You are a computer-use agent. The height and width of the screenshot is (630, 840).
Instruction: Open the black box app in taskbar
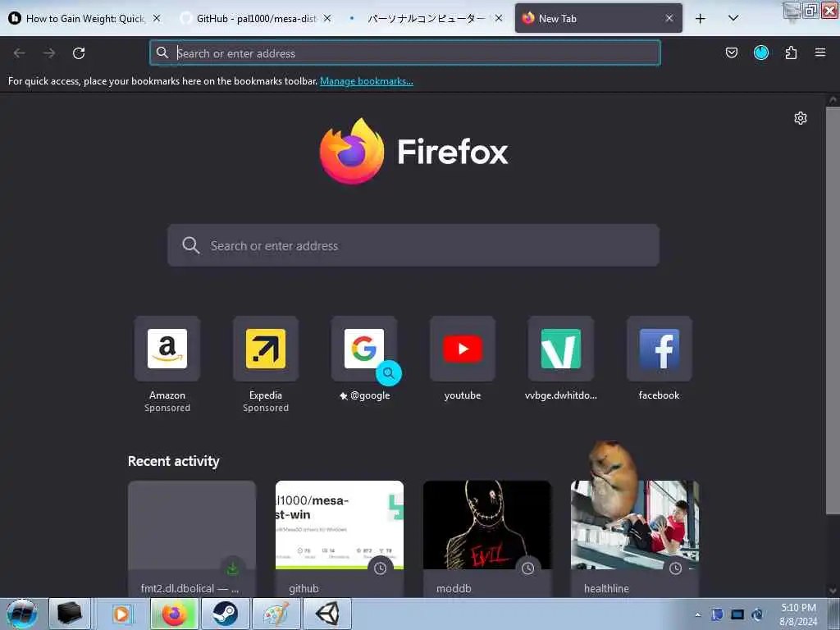click(70, 614)
